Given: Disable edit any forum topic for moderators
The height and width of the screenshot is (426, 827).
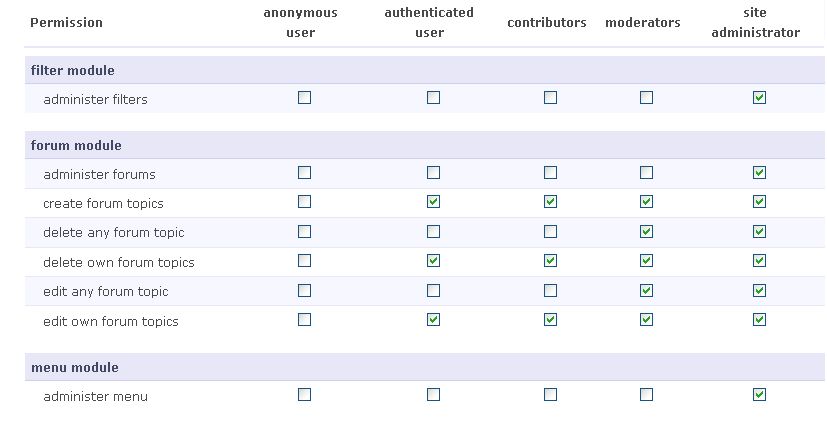Looking at the screenshot, I should [x=646, y=291].
